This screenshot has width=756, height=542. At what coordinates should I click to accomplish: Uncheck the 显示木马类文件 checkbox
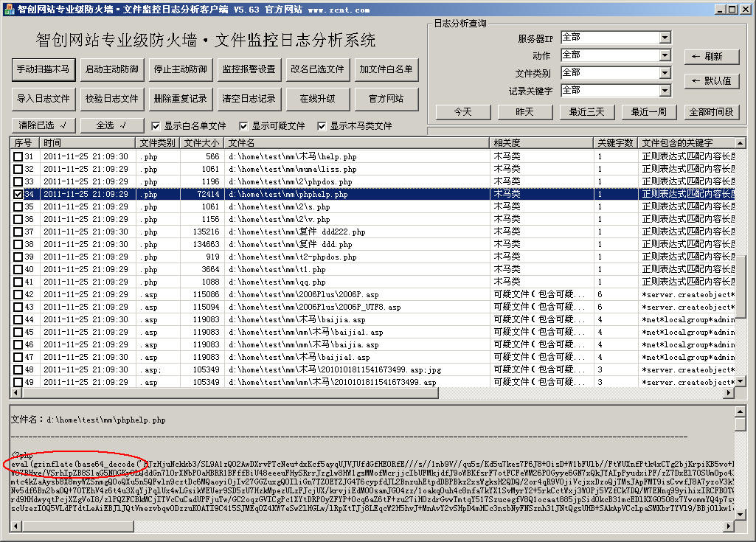(322, 126)
